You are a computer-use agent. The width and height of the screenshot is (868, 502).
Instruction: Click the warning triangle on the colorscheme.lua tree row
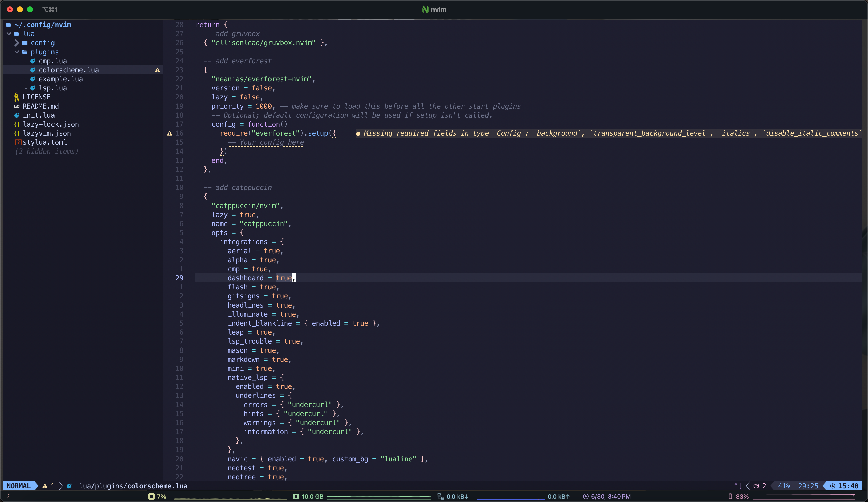(x=157, y=70)
